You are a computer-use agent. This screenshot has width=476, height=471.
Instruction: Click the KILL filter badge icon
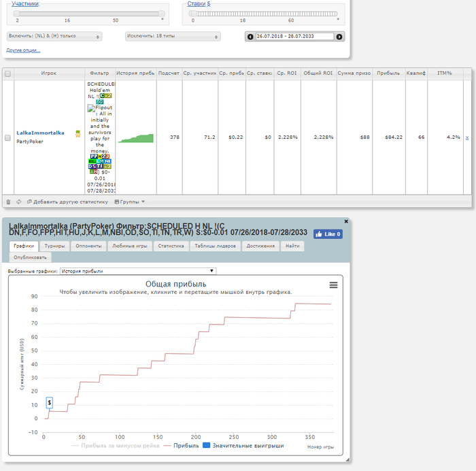(92, 161)
